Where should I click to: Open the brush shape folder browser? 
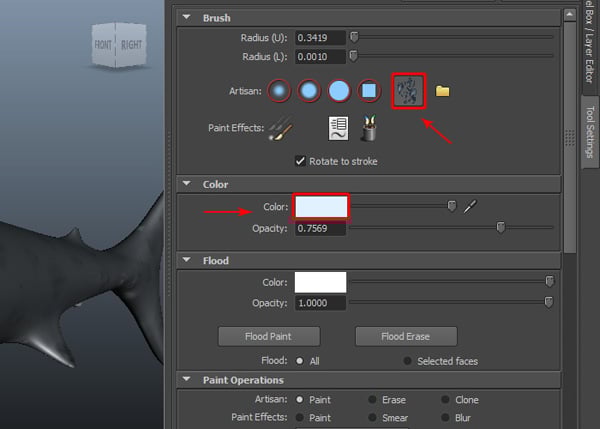coord(442,92)
